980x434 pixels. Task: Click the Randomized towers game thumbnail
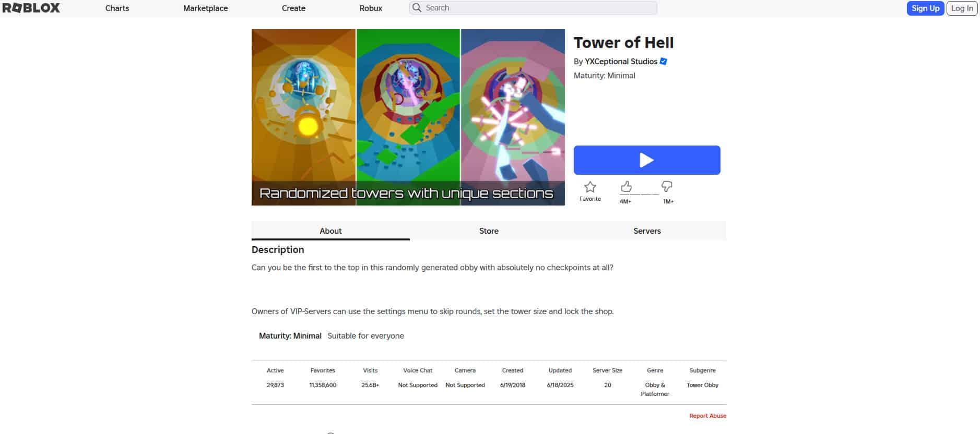pyautogui.click(x=408, y=117)
